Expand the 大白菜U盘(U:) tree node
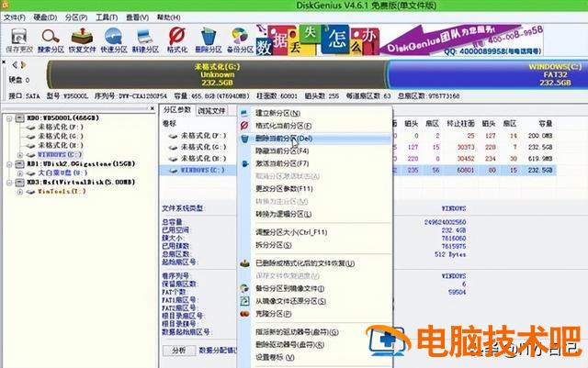The image size is (588, 368). (20, 173)
